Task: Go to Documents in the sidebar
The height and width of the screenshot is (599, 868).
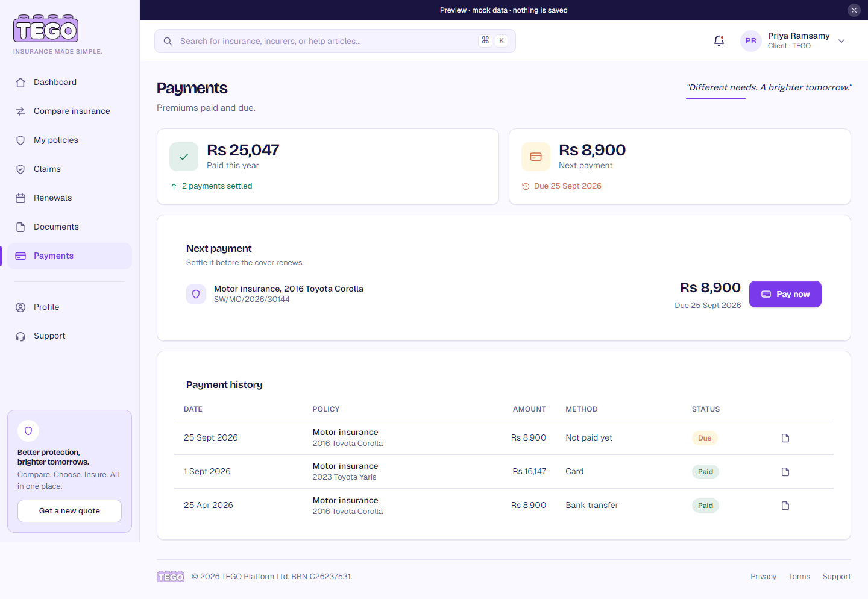Action: click(x=69, y=227)
